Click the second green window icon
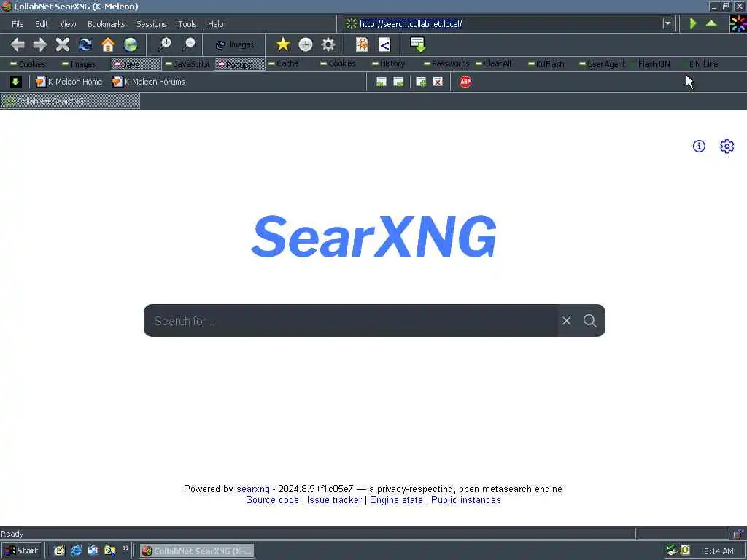This screenshot has width=747, height=560. coord(398,82)
